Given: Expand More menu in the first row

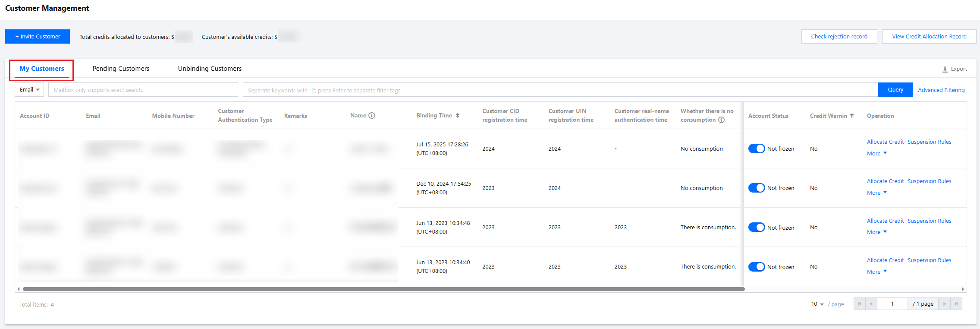Looking at the screenshot, I should [877, 154].
